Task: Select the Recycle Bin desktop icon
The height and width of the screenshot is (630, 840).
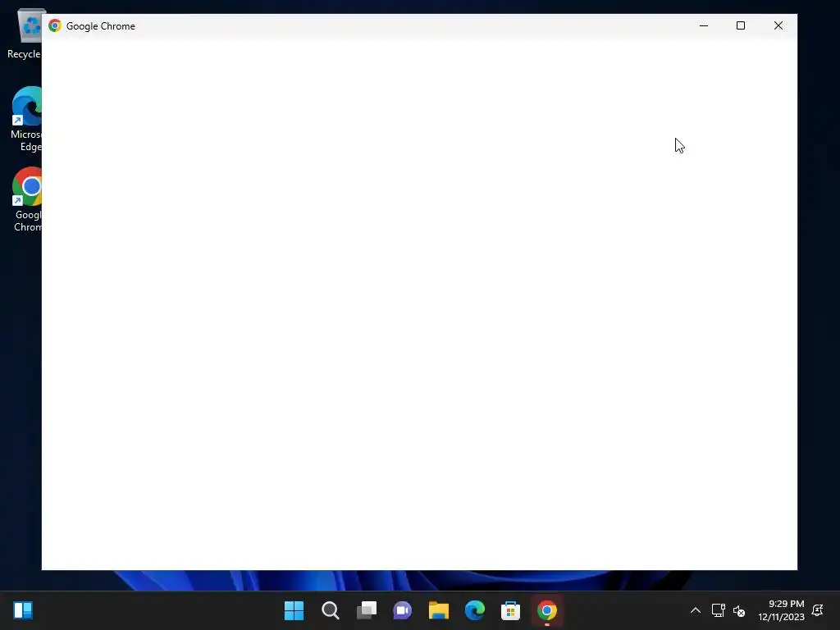Action: pyautogui.click(x=25, y=34)
